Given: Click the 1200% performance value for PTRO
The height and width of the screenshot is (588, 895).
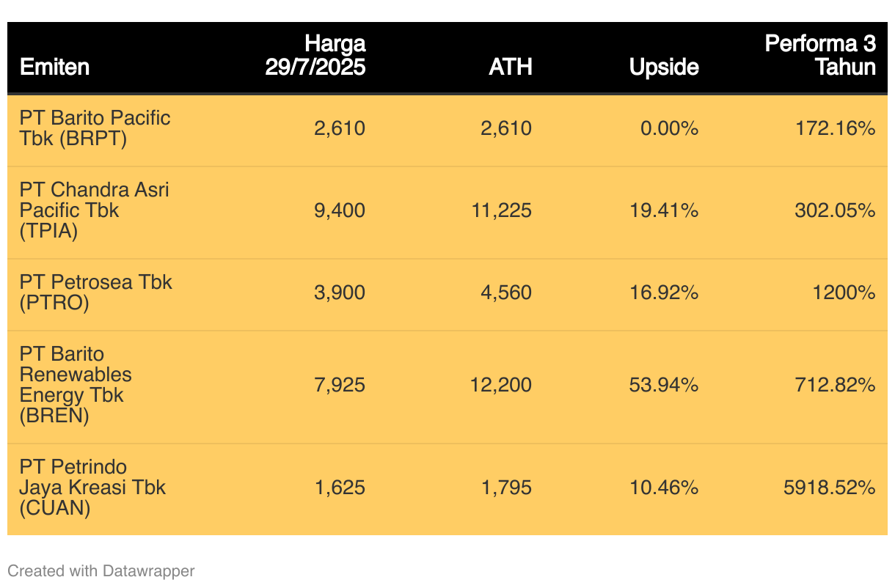Looking at the screenshot, I should (x=844, y=293).
